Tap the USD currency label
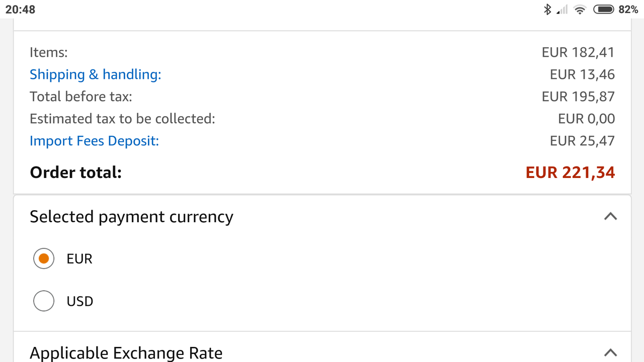 (x=80, y=302)
